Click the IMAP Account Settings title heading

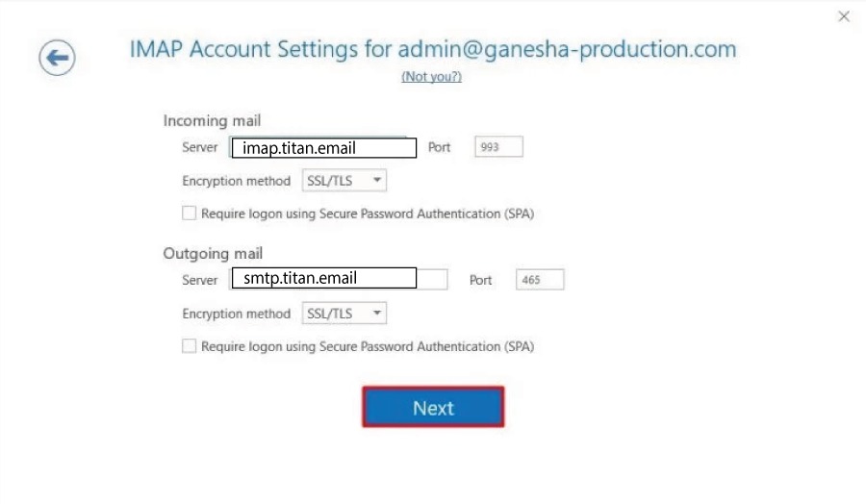tap(432, 49)
